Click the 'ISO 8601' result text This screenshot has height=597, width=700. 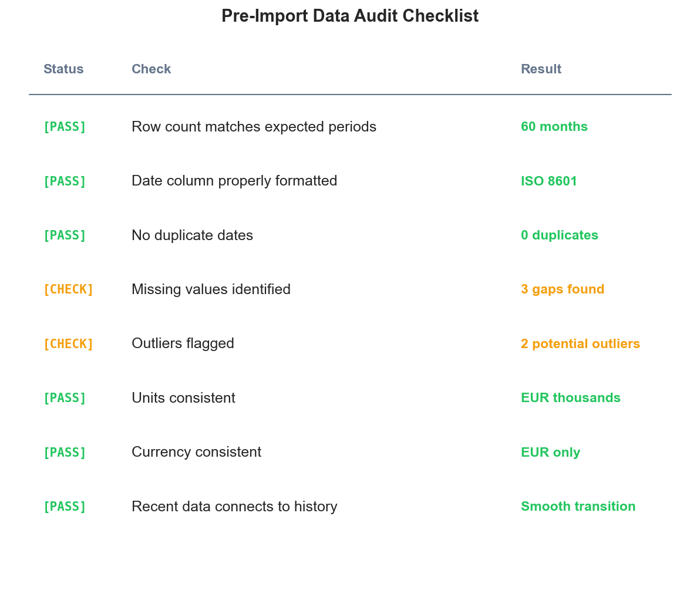(548, 181)
